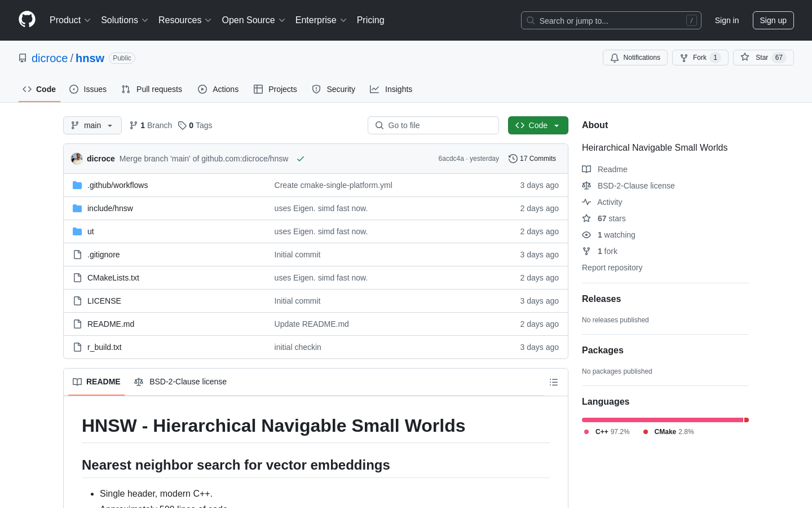Expand the Product menu
Image resolution: width=812 pixels, height=508 pixels.
point(70,20)
